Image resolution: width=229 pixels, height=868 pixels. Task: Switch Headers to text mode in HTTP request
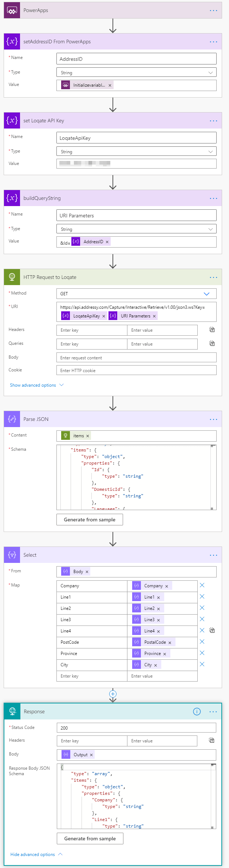212,330
